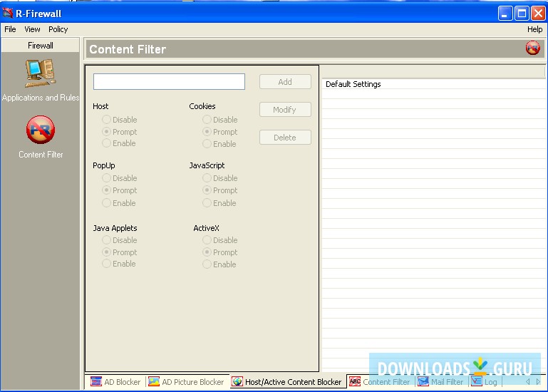The image size is (548, 392).
Task: Click the Content Filter header logo icon
Action: [532, 48]
